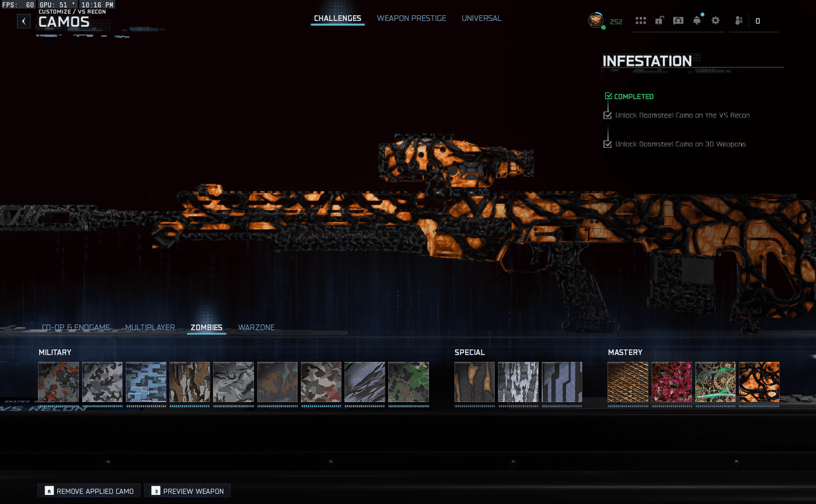Select the Multiplayer camo category

click(x=150, y=328)
